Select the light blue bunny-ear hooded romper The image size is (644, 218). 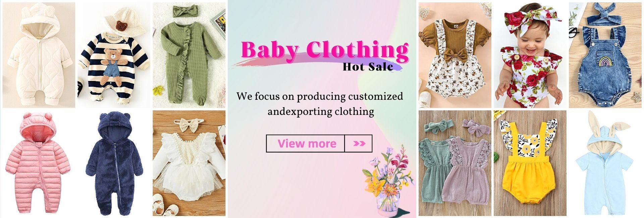point(605,163)
